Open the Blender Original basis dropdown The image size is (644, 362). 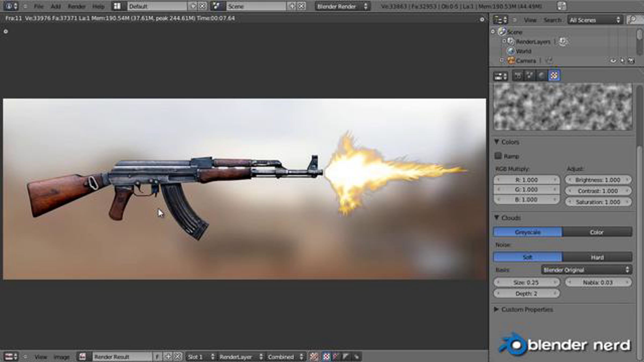click(586, 270)
